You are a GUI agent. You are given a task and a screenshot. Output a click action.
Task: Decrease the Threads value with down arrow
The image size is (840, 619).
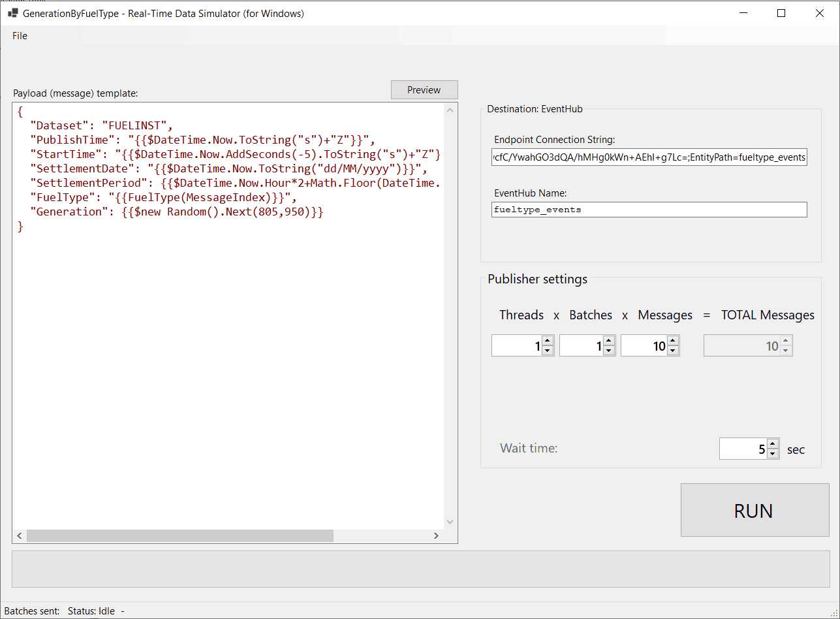(x=547, y=350)
